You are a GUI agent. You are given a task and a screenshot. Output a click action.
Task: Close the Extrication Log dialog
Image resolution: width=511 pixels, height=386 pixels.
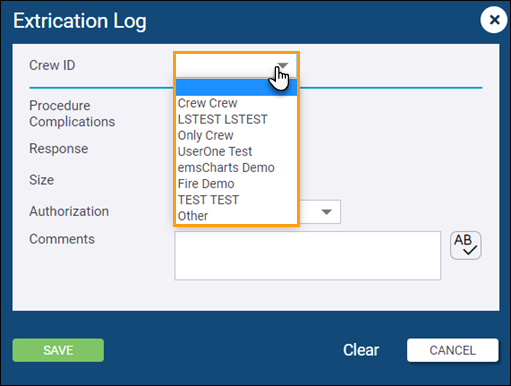pos(494,20)
